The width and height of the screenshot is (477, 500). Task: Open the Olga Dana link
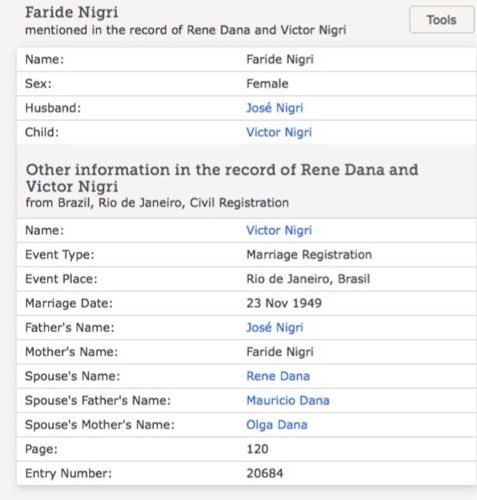(277, 425)
